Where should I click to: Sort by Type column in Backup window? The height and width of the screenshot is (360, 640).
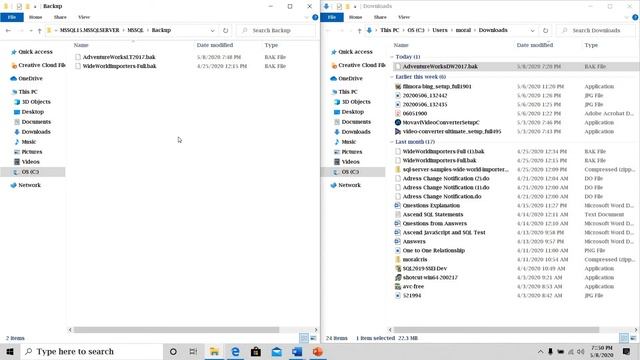(271, 45)
